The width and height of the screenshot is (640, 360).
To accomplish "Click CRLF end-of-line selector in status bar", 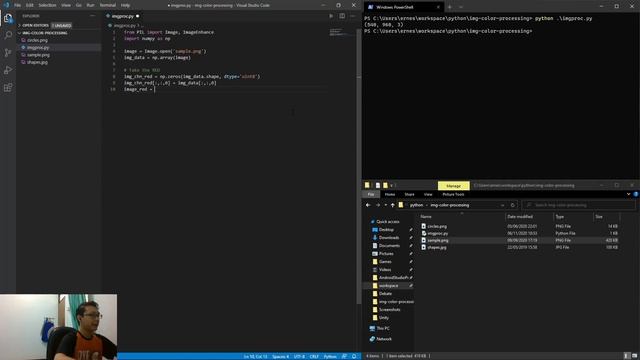I will 314,356.
